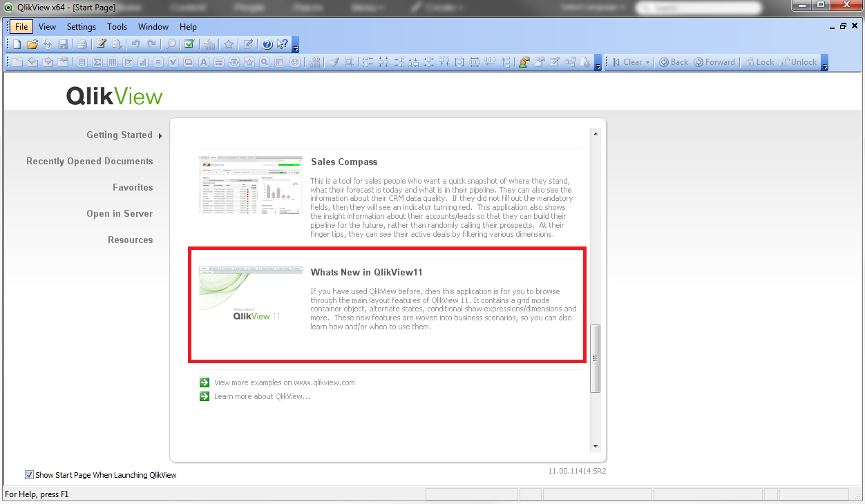Image resolution: width=865 pixels, height=504 pixels.
Task: Click the Redo arrow icon
Action: tap(151, 44)
